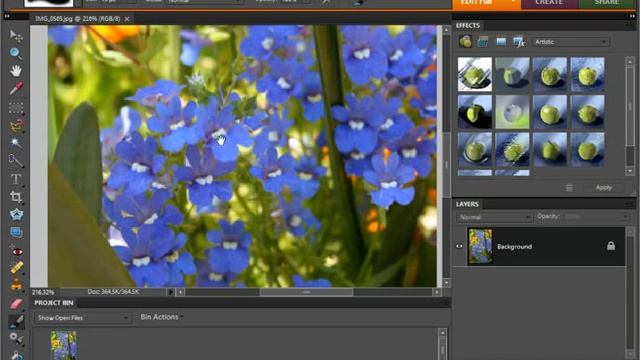The image size is (640, 360).
Task: Select the Horizontal Type tool
Action: [x=16, y=179]
